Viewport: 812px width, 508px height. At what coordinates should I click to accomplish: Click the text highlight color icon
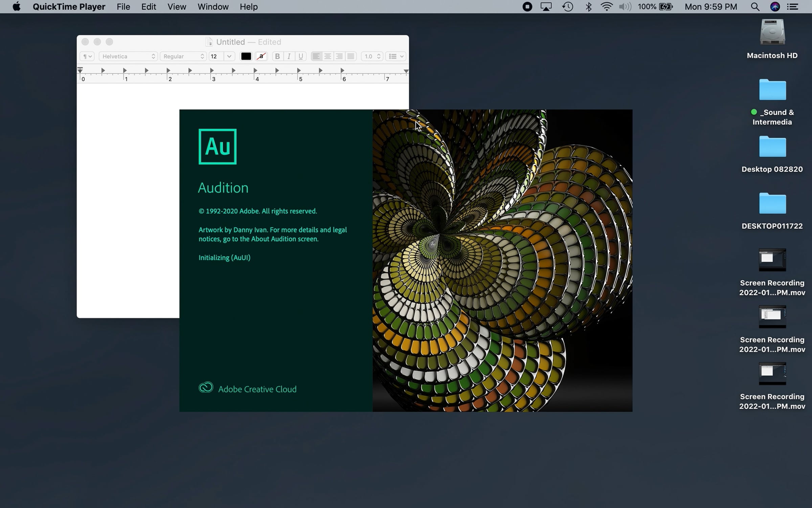tap(261, 56)
